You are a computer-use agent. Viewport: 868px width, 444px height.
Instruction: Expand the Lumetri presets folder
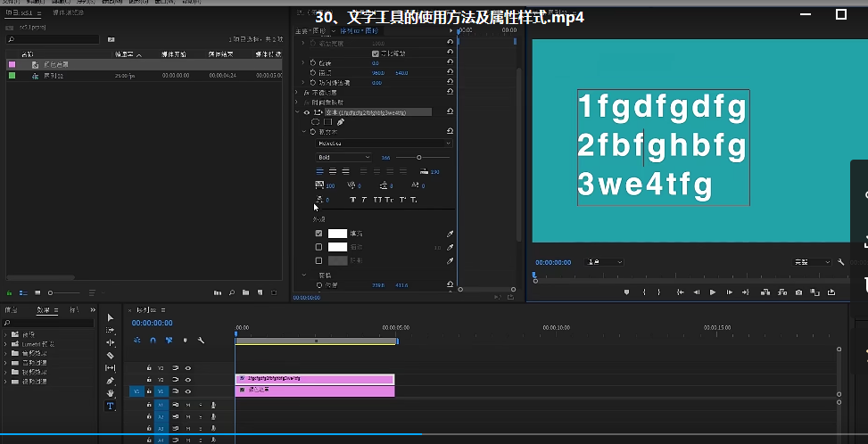pyautogui.click(x=6, y=343)
